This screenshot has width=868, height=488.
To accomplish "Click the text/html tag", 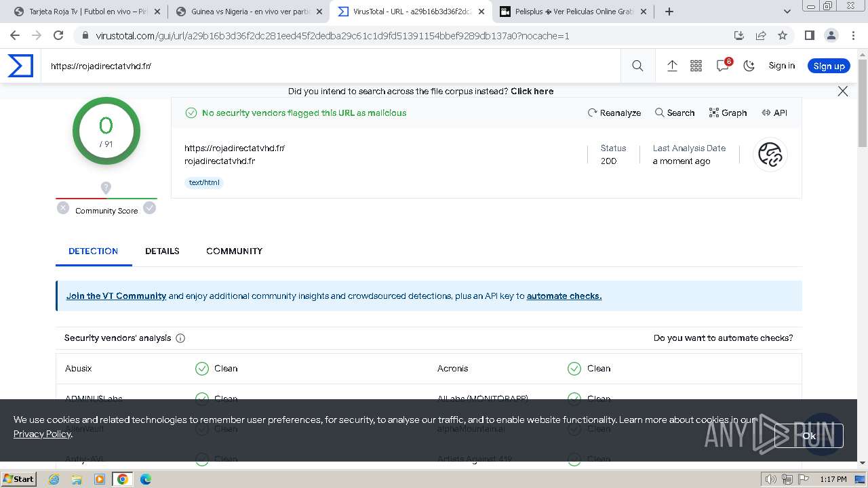I will point(204,182).
